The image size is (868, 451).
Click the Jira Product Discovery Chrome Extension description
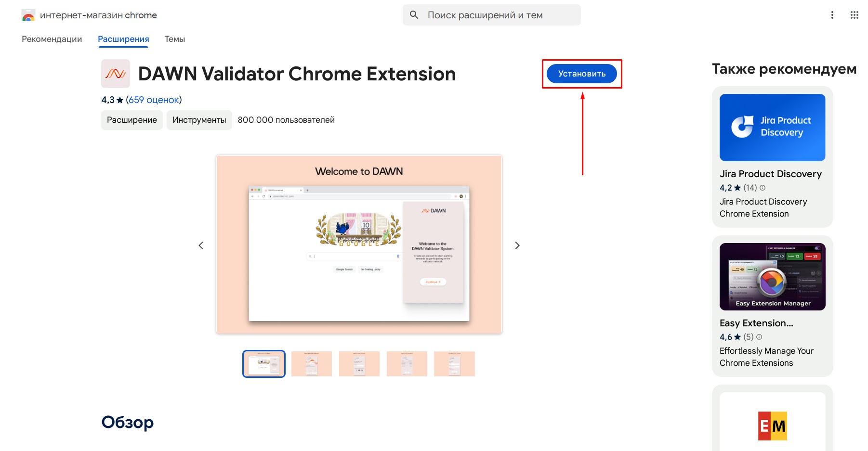pyautogui.click(x=763, y=207)
